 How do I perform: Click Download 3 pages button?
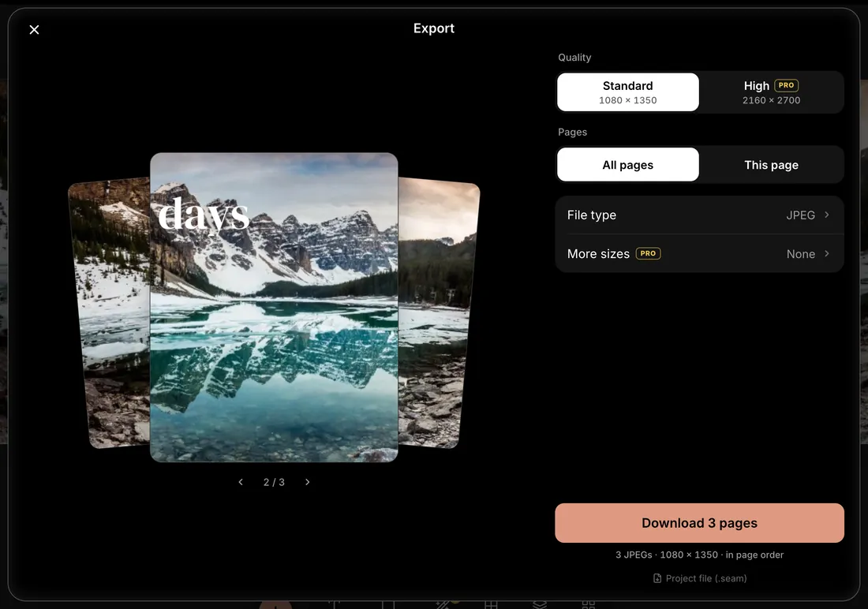click(x=699, y=523)
